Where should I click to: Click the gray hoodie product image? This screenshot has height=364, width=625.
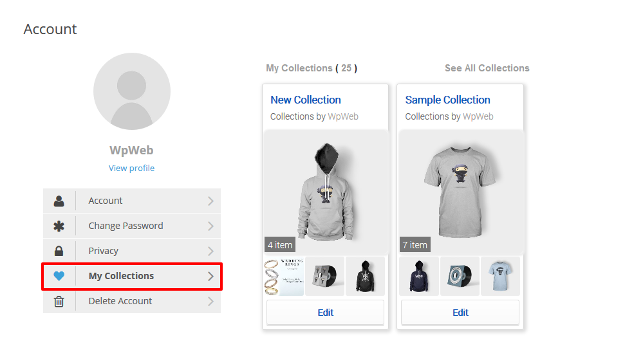pos(325,192)
